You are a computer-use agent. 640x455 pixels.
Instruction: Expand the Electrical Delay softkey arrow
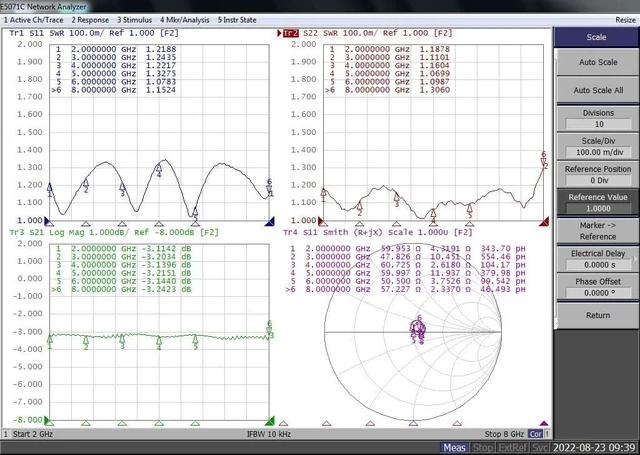635,259
